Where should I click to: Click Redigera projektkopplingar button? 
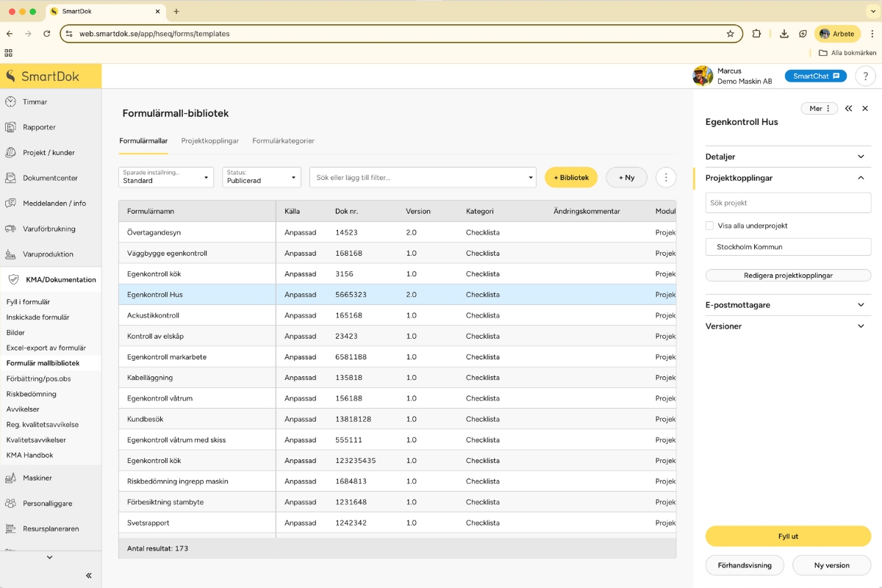pos(788,276)
